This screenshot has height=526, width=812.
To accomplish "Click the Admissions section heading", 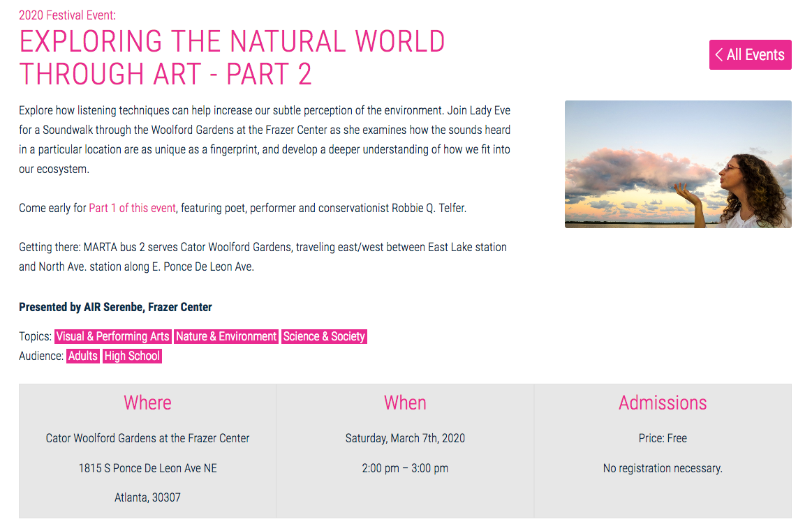I will click(x=663, y=403).
